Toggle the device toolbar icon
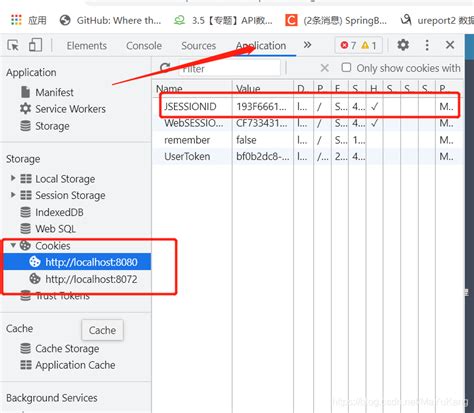Viewport: 474px width, 413px height. (35, 45)
